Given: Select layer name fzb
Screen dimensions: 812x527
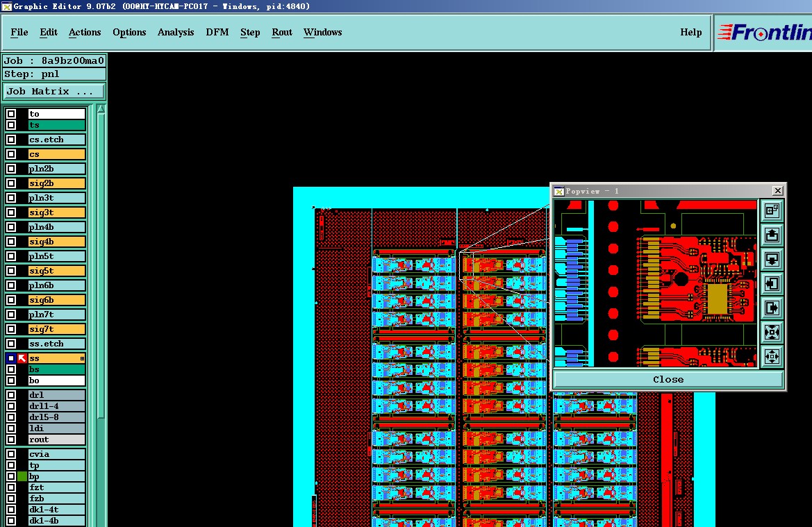Looking at the screenshot, I should pos(56,499).
